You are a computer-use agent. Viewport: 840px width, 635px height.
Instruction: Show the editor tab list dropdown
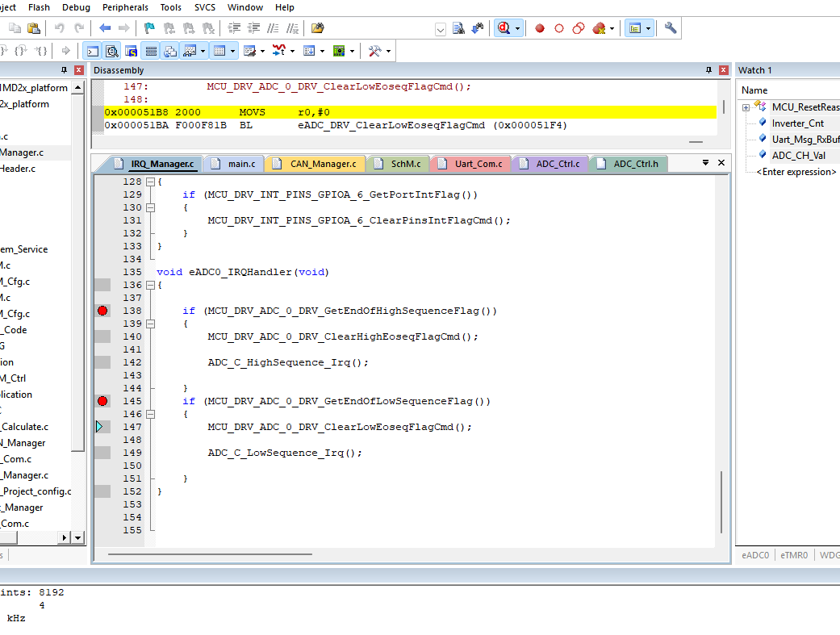tap(705, 162)
